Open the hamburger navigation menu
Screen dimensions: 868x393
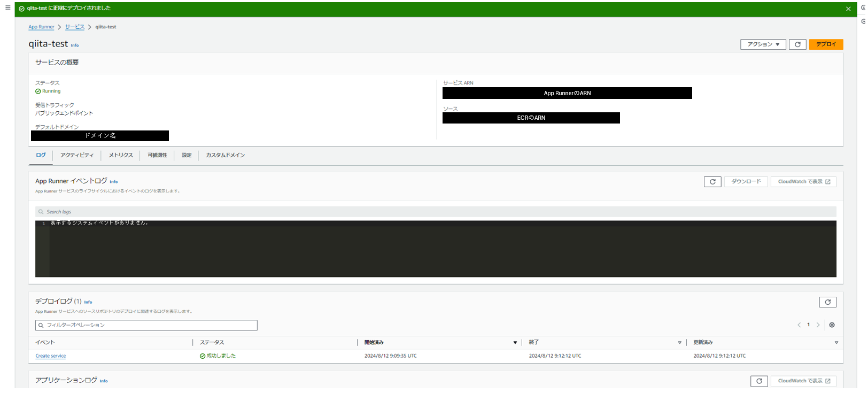[7, 7]
